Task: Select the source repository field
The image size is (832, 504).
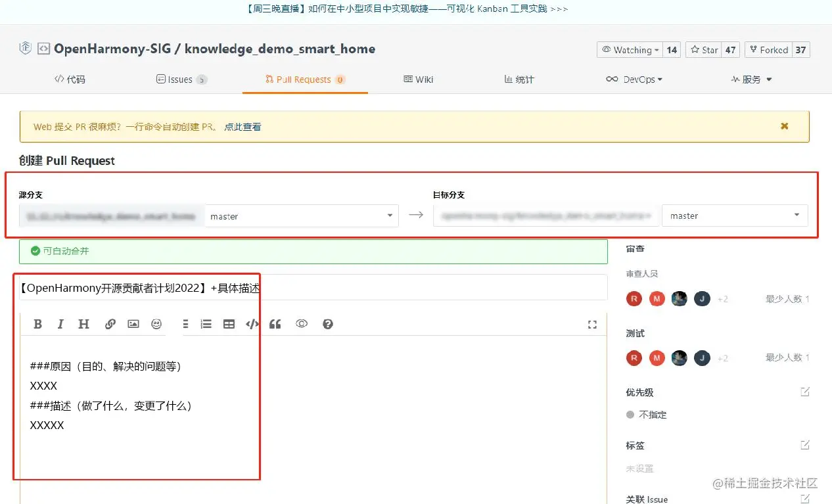Action: pyautogui.click(x=112, y=216)
